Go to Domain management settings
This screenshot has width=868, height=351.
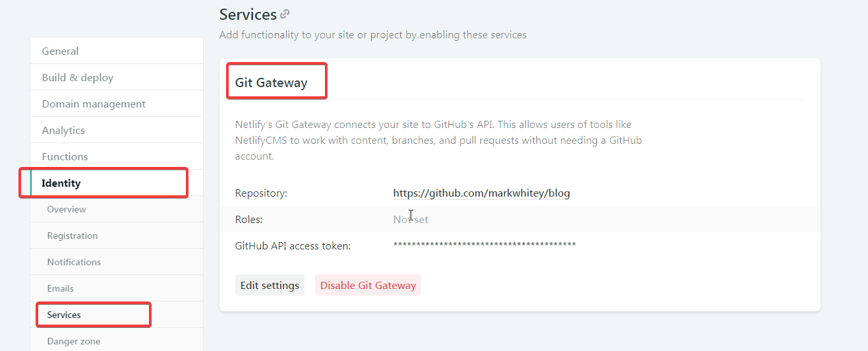click(117, 104)
